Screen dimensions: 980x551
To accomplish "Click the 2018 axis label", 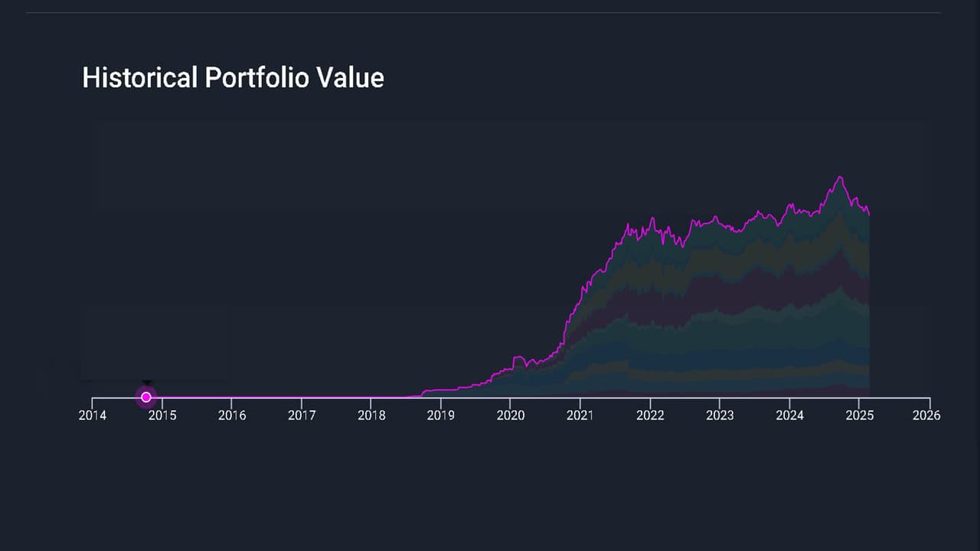I will point(371,416).
